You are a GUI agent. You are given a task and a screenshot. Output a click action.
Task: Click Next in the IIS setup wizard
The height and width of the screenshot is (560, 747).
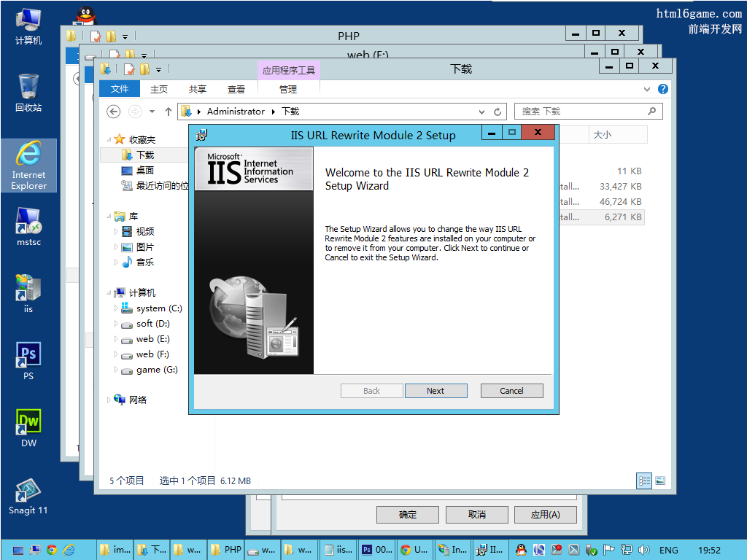coord(436,391)
